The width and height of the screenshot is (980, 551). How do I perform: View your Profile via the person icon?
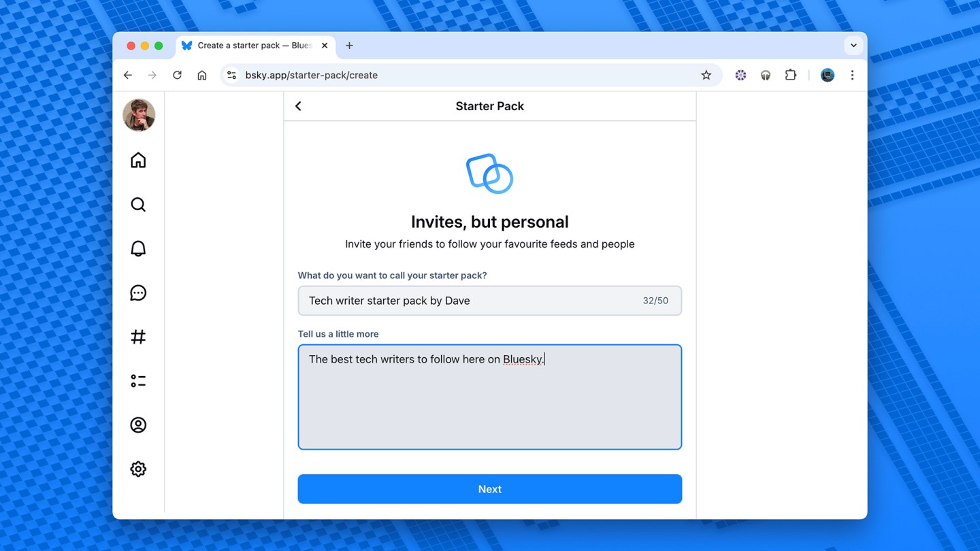click(138, 424)
